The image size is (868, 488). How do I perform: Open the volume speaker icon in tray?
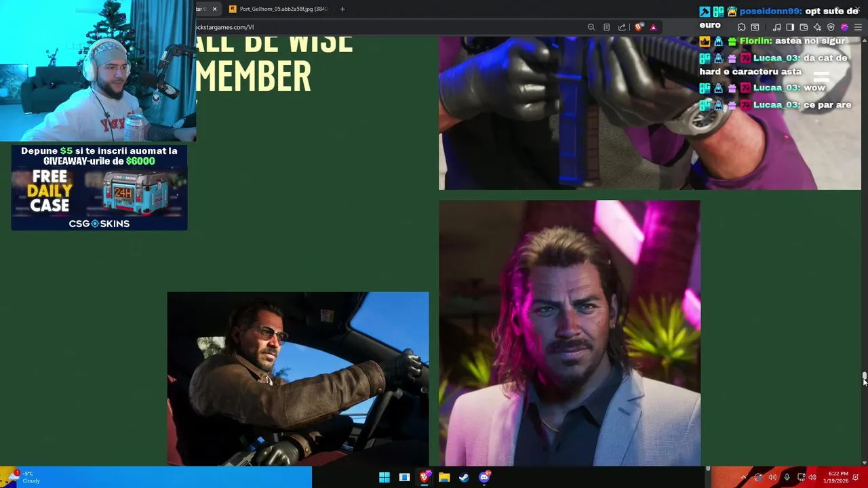812,477
